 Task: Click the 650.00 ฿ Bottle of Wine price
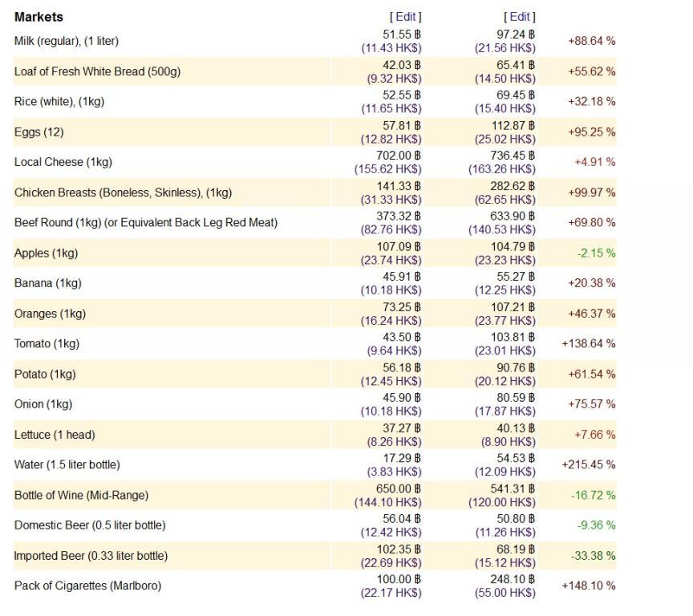pos(399,488)
